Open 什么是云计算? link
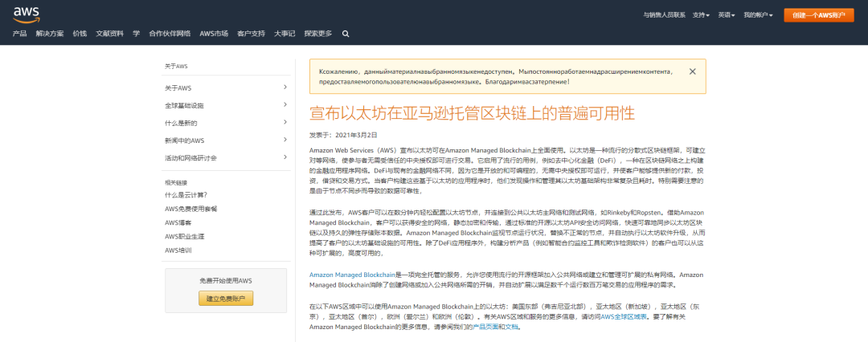Screen dimensions: 868x342 tap(186, 195)
